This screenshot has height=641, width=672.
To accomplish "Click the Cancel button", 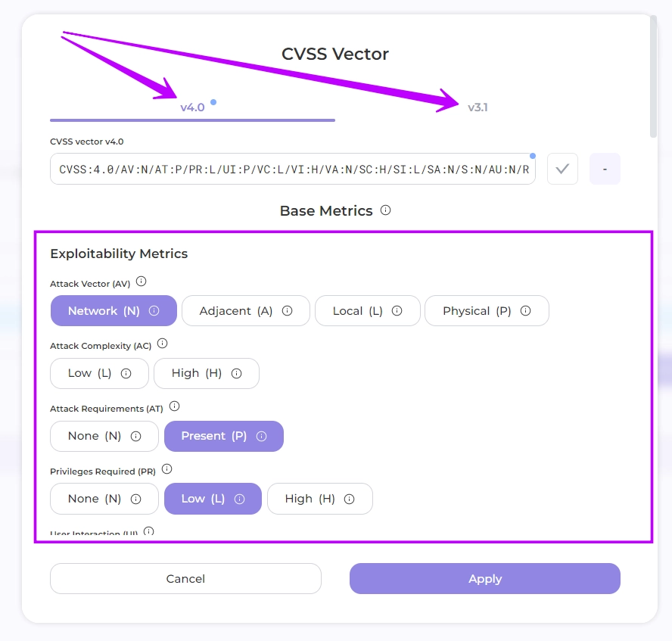I will tap(185, 579).
